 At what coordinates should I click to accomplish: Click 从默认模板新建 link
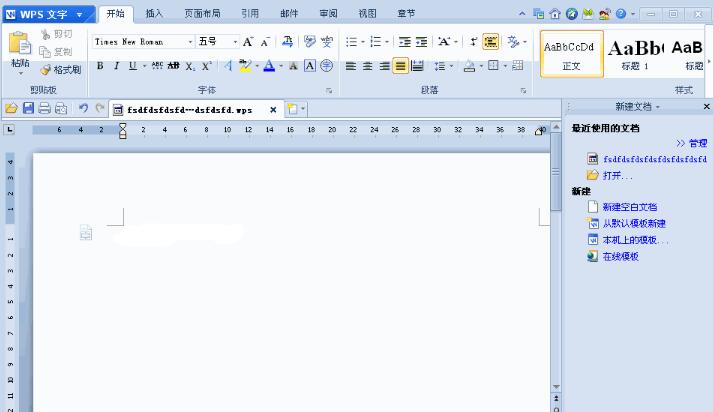pyautogui.click(x=634, y=223)
